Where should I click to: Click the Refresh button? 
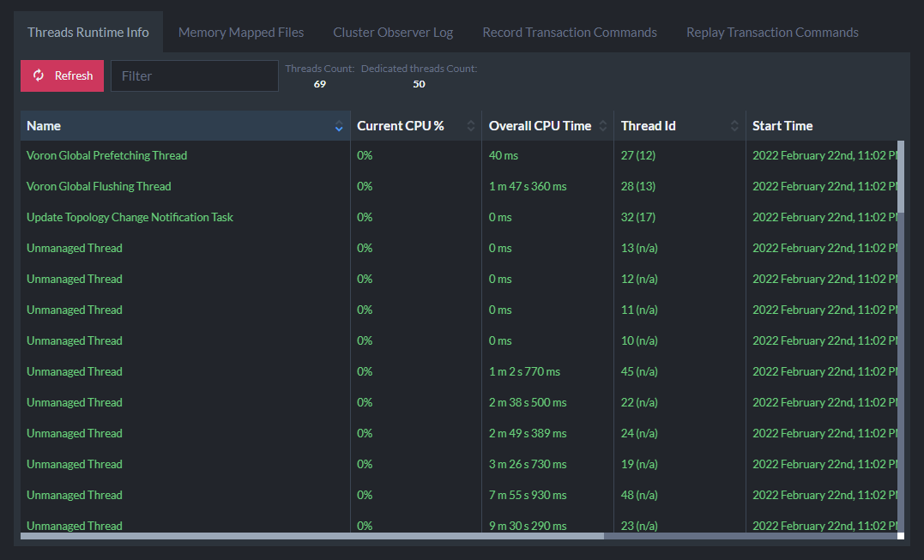coord(62,76)
